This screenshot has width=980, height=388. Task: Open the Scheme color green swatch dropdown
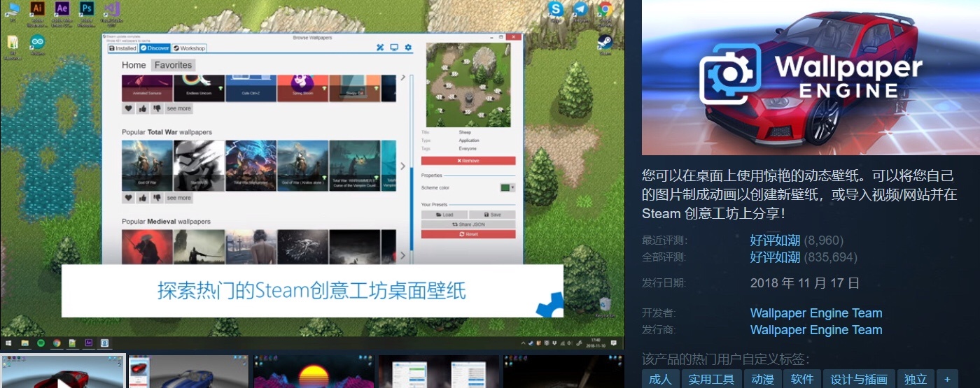pos(507,187)
